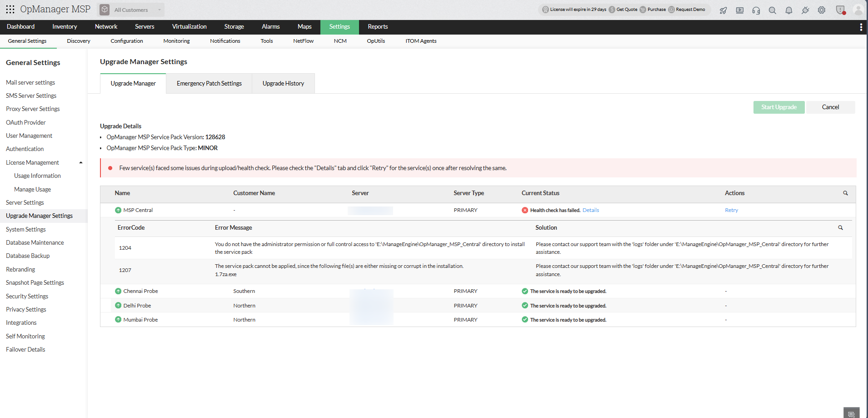868x418 pixels.
Task: Click the Cancel button
Action: [830, 107]
